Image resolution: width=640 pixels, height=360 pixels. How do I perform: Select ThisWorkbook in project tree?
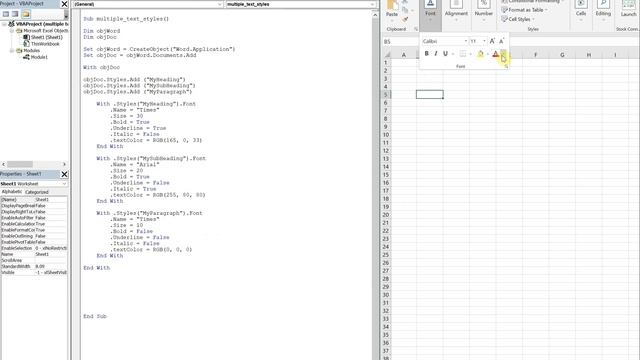point(45,44)
